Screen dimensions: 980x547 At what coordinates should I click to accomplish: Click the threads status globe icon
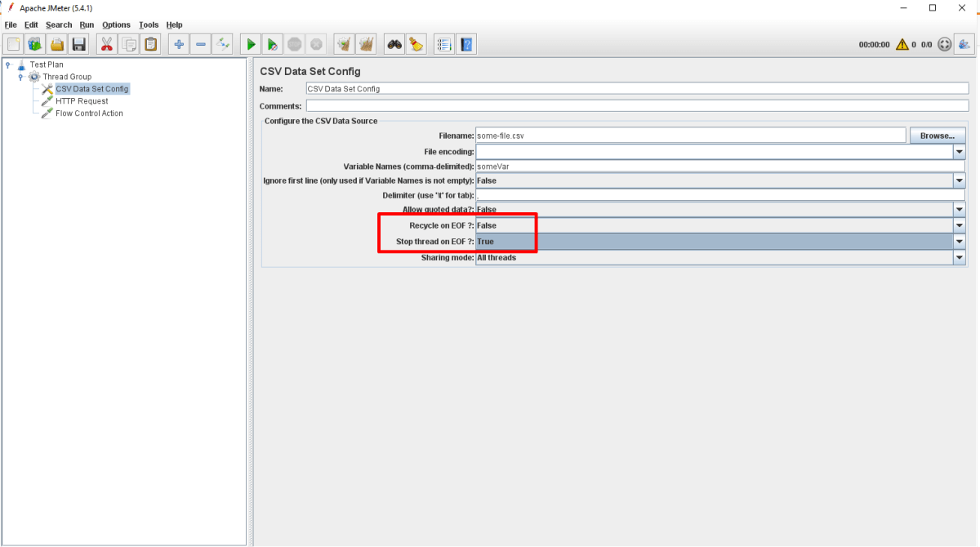click(x=945, y=45)
